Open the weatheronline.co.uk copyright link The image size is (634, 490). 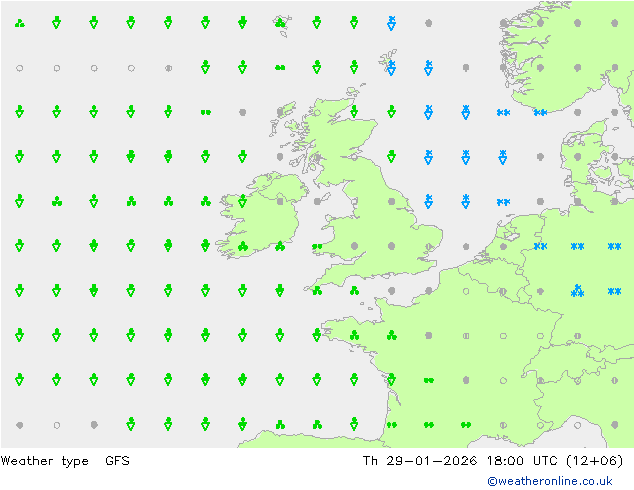[x=550, y=481]
